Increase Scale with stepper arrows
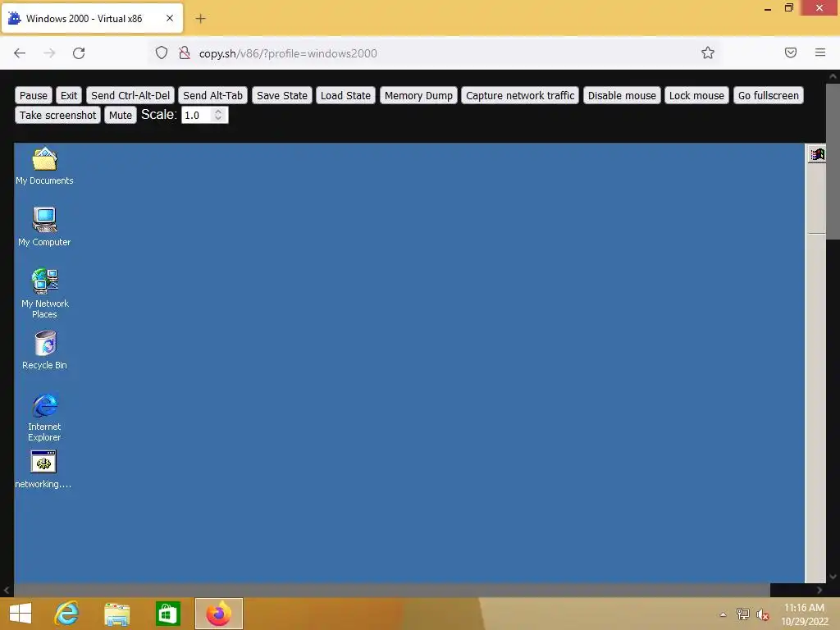Viewport: 840px width, 630px height. pos(218,112)
